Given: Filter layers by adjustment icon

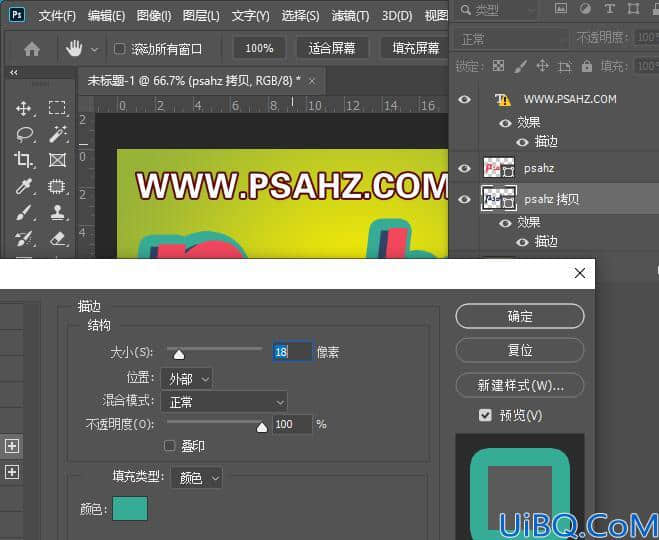Looking at the screenshot, I should (585, 8).
